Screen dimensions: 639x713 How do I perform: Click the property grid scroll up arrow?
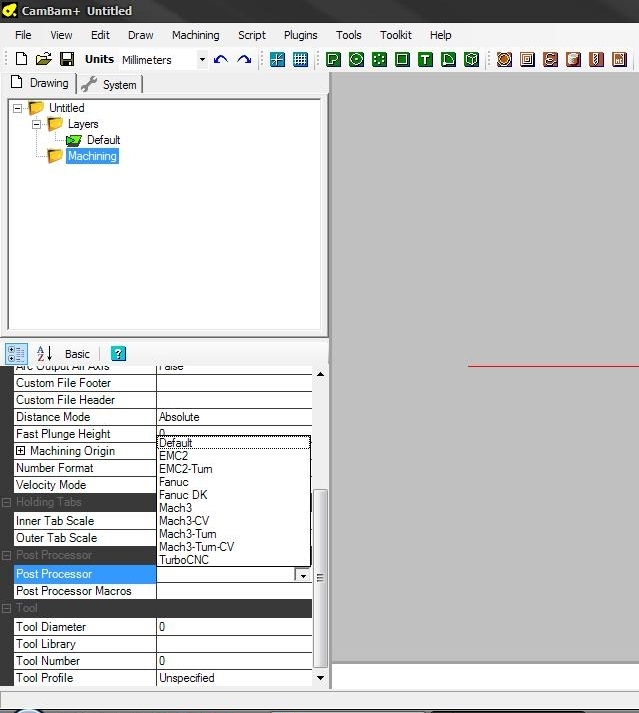(320, 374)
